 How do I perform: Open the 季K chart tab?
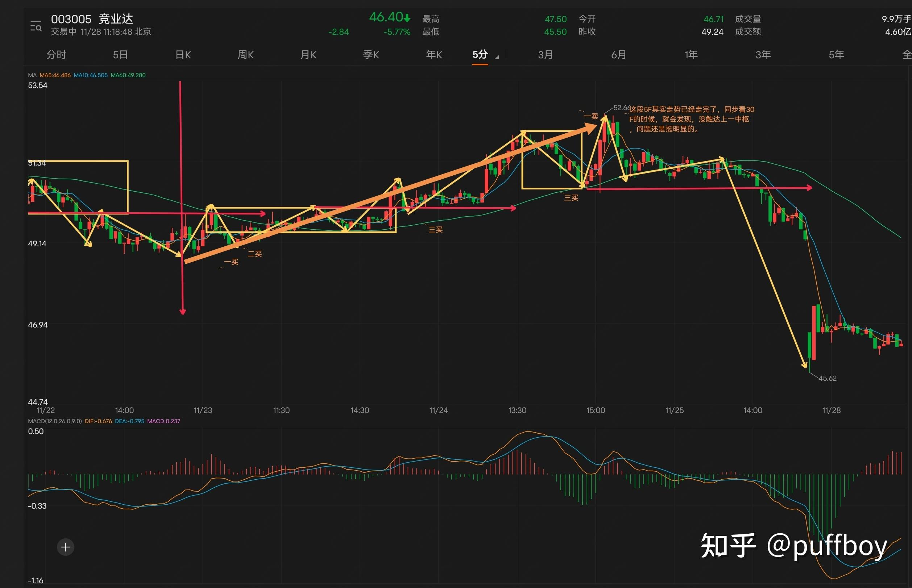click(x=371, y=55)
